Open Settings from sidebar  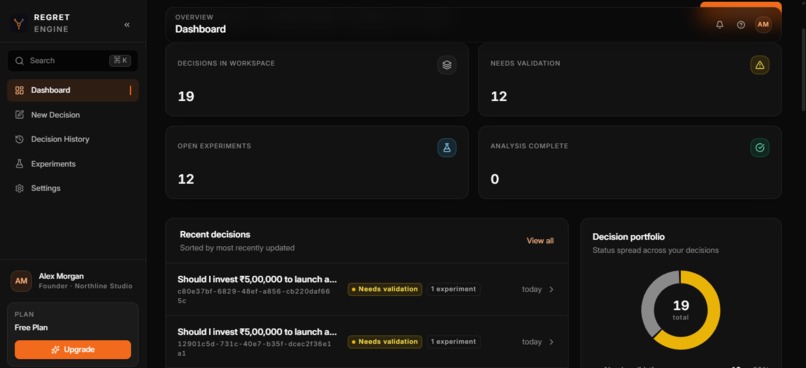tap(72, 188)
